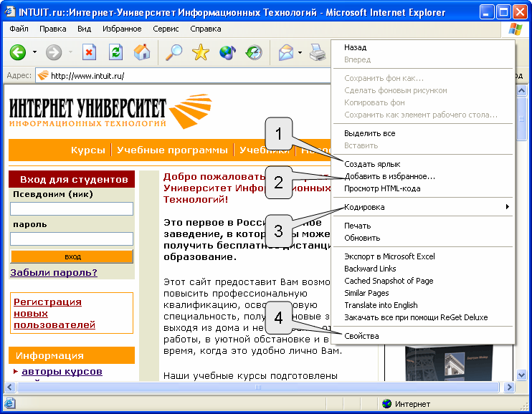Screen dimensions: 532x414
Task: Expand the Mail dropdown arrow
Action: [x=300, y=52]
